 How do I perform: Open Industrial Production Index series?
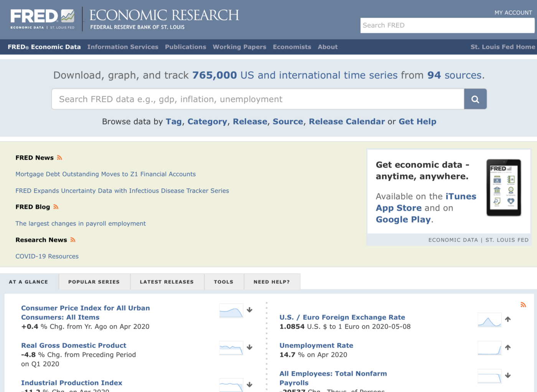point(72,383)
